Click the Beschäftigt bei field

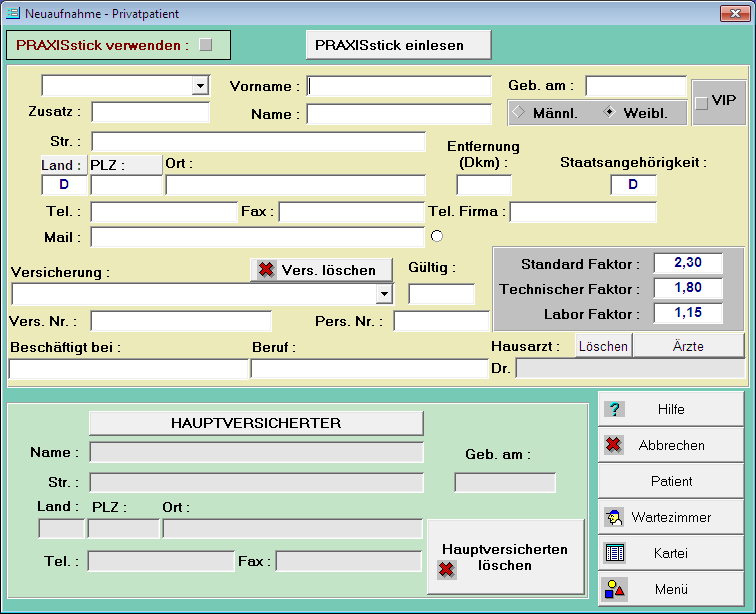(x=128, y=369)
